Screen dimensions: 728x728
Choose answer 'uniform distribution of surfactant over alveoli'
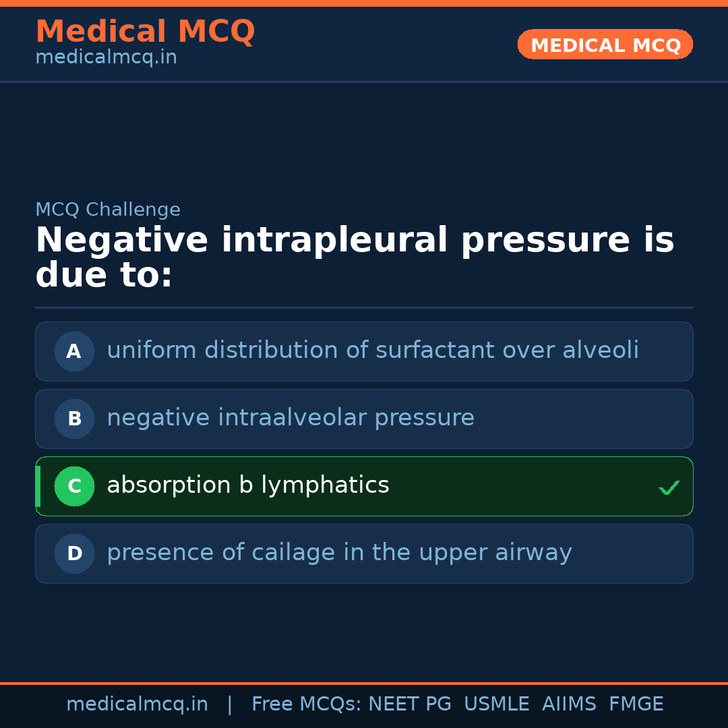click(372, 351)
